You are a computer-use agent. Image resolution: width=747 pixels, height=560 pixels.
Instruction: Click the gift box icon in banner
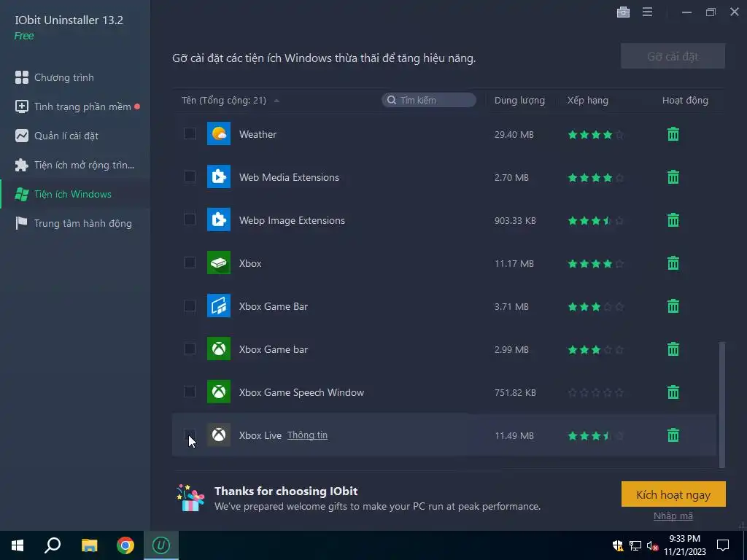190,497
